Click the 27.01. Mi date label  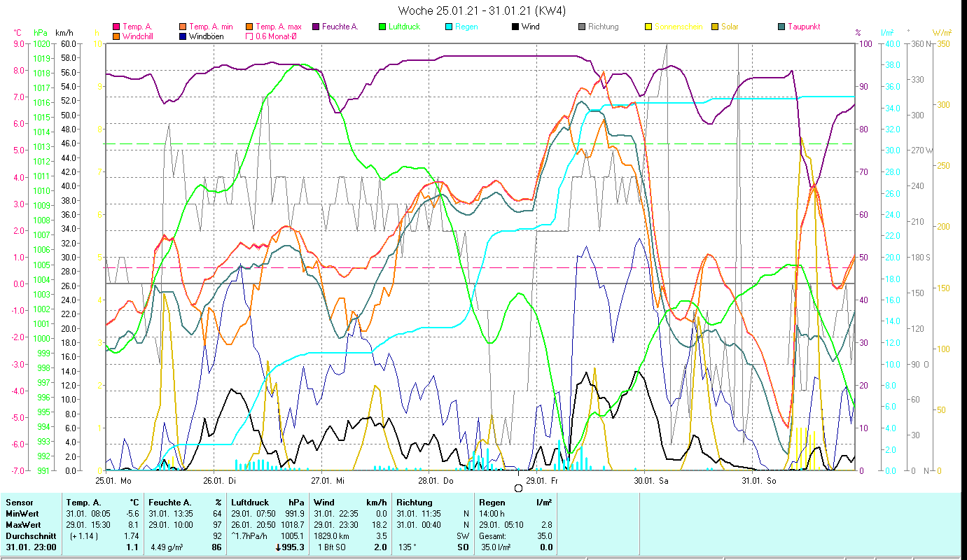(x=328, y=481)
